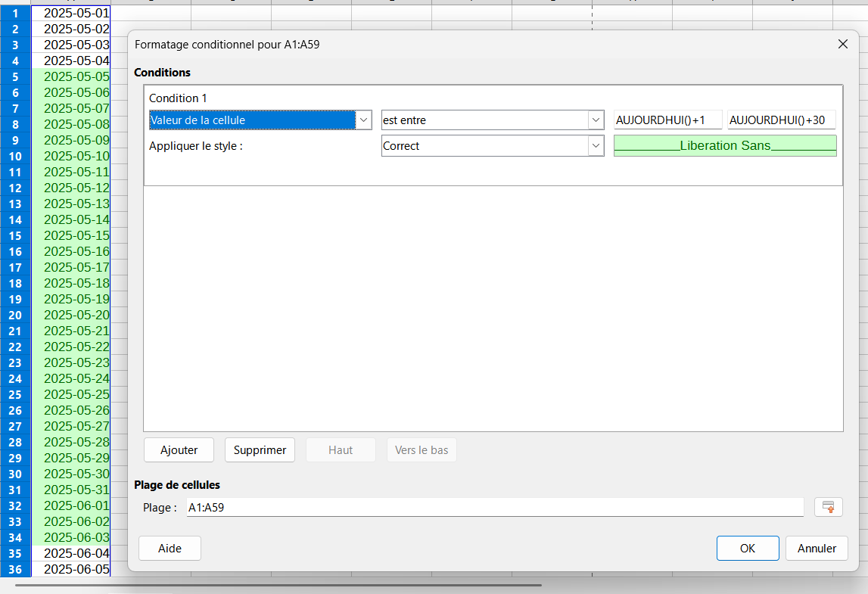The width and height of the screenshot is (868, 594).
Task: Select the Condition 1 label
Action: click(178, 98)
